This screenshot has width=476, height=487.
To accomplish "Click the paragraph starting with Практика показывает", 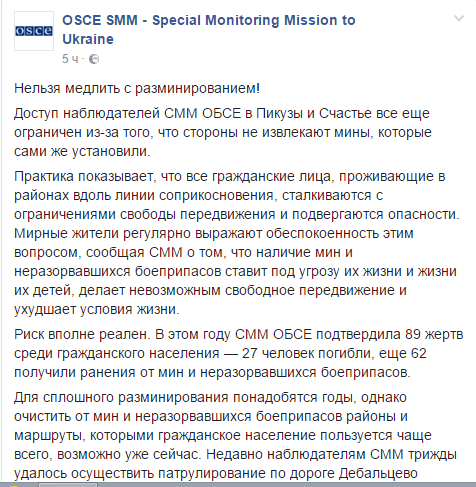I will pos(237,243).
